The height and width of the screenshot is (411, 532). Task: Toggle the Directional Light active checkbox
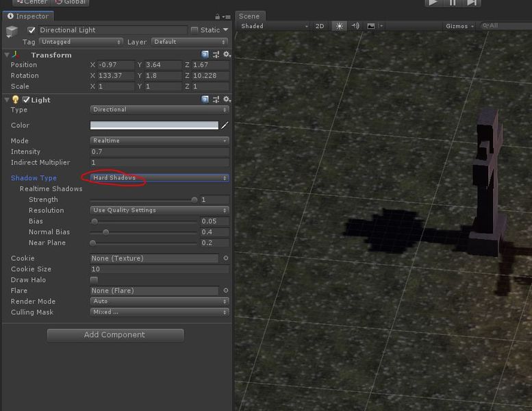click(31, 30)
